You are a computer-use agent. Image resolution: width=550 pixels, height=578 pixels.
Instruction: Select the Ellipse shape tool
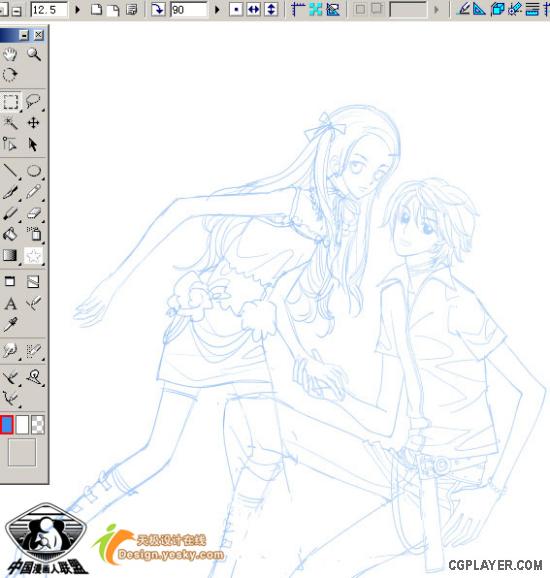coord(34,171)
